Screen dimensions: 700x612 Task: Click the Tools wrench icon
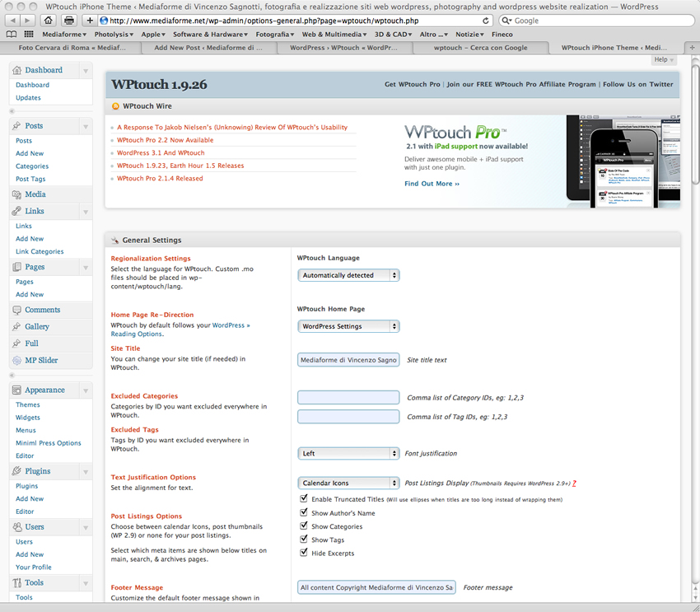(17, 582)
